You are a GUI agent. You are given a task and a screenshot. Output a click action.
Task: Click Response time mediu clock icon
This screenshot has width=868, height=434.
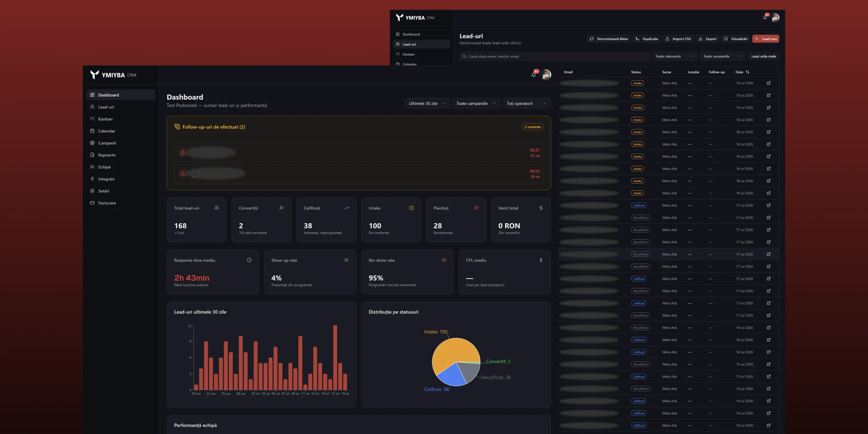tap(249, 260)
